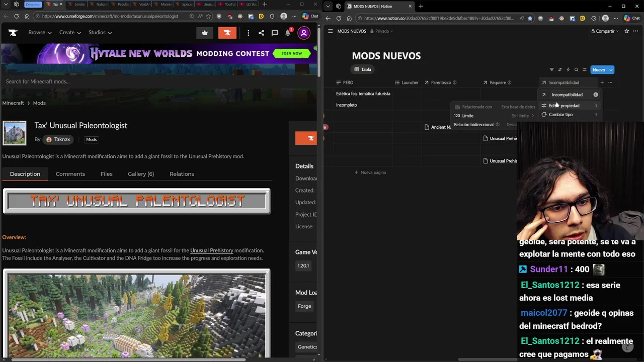Expand the Studios dropdown menu

click(100, 33)
